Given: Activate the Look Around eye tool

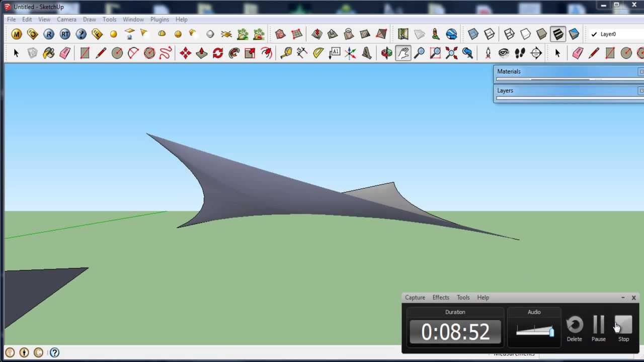Looking at the screenshot, I should [x=504, y=53].
